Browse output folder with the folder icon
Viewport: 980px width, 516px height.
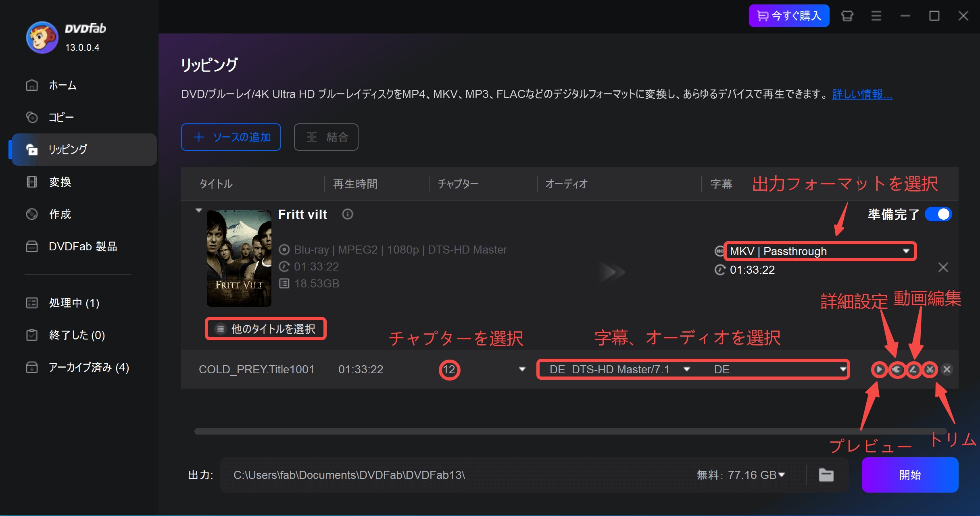(826, 475)
